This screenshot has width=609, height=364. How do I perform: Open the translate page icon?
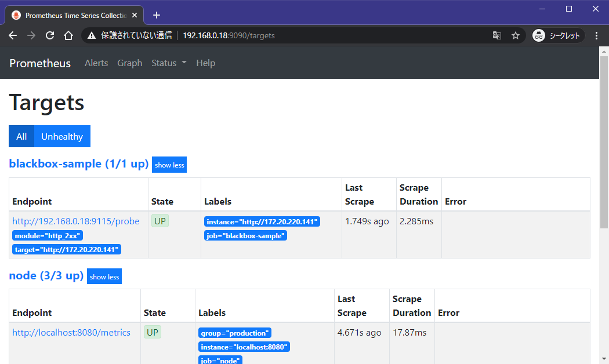pyautogui.click(x=496, y=36)
